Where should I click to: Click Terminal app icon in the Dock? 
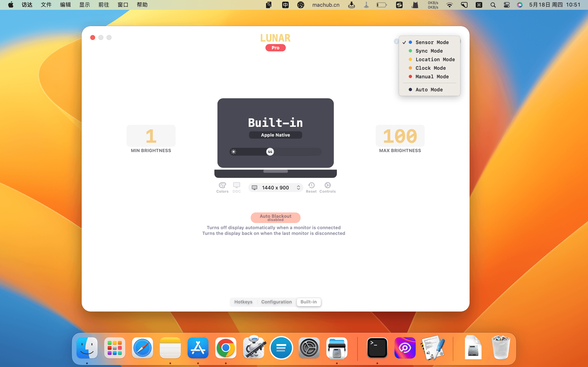(x=377, y=348)
